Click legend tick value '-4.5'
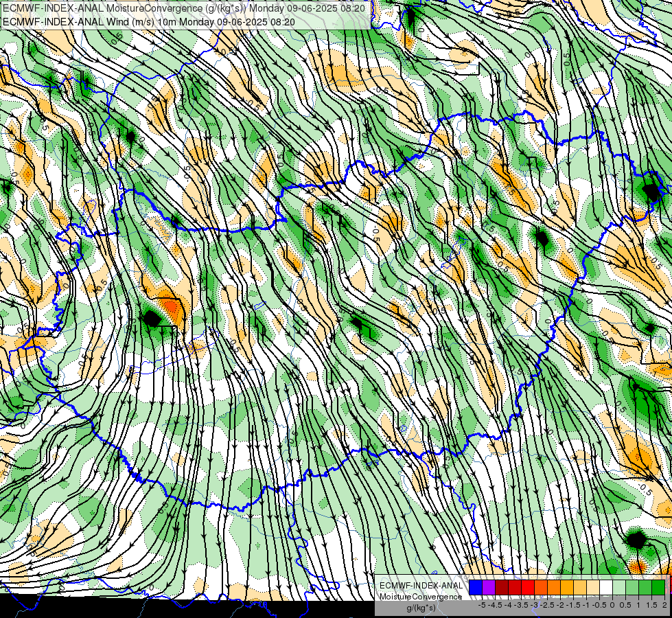 [495, 605]
